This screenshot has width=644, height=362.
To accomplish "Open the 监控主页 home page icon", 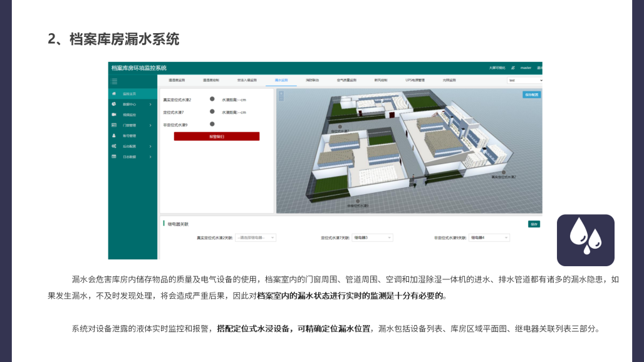I will coord(113,94).
